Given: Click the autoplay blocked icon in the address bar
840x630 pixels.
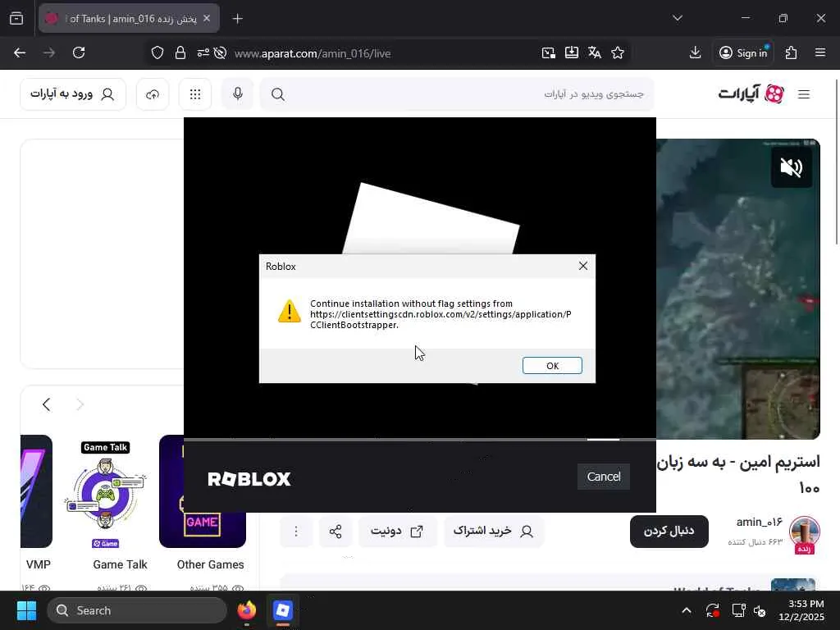Looking at the screenshot, I should 220,53.
